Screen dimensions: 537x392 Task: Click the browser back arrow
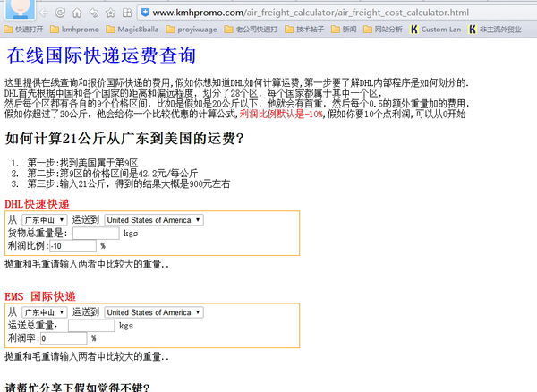tap(46, 12)
